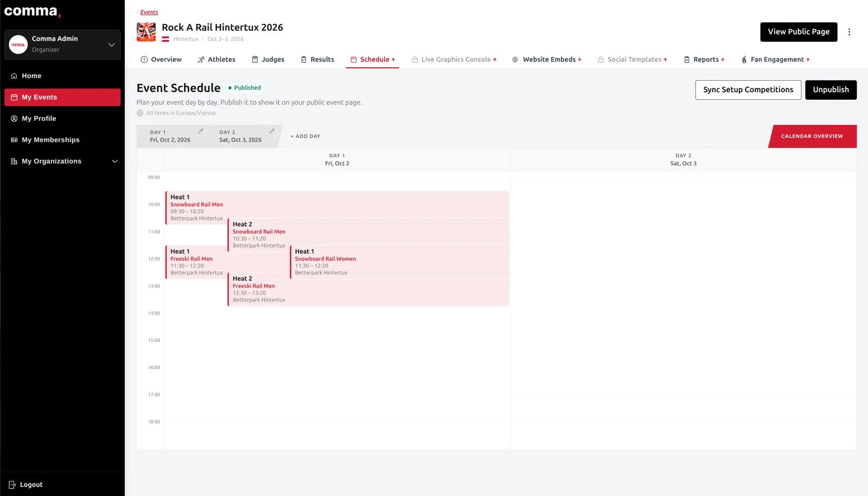
Task: Switch to the Results tab
Action: [x=317, y=60]
